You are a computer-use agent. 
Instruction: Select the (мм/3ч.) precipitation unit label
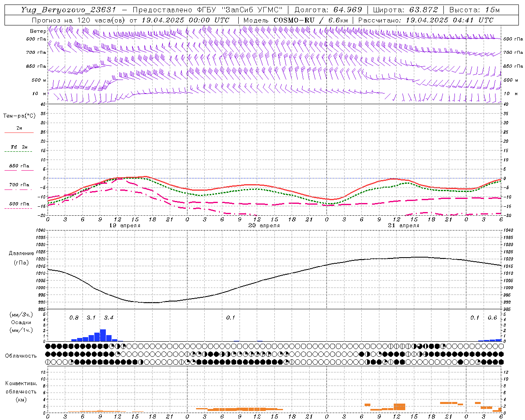21,315
